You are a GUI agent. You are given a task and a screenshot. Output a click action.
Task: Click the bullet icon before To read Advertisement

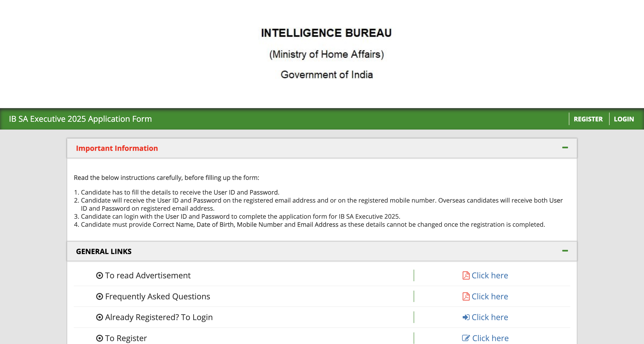[x=100, y=275]
